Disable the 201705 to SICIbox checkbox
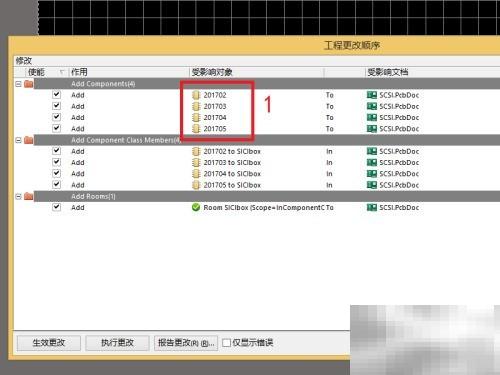This screenshot has height=375, width=500. pyautogui.click(x=57, y=185)
